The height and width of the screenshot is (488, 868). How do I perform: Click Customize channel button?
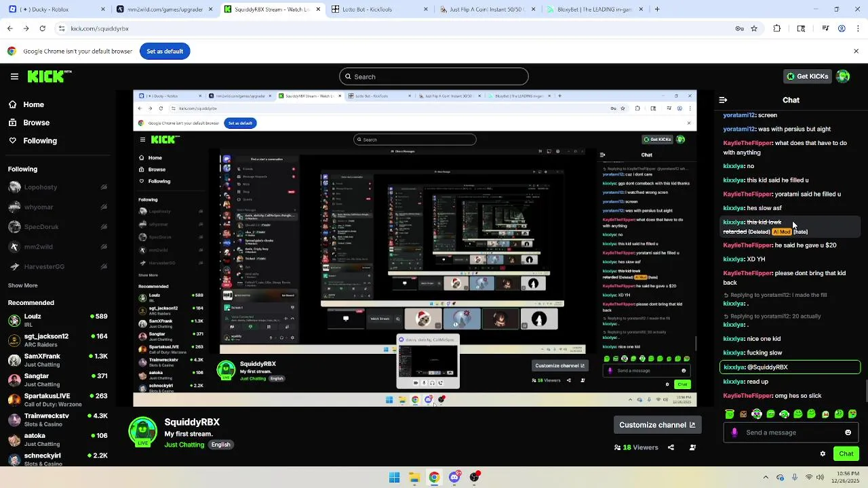[657, 425]
